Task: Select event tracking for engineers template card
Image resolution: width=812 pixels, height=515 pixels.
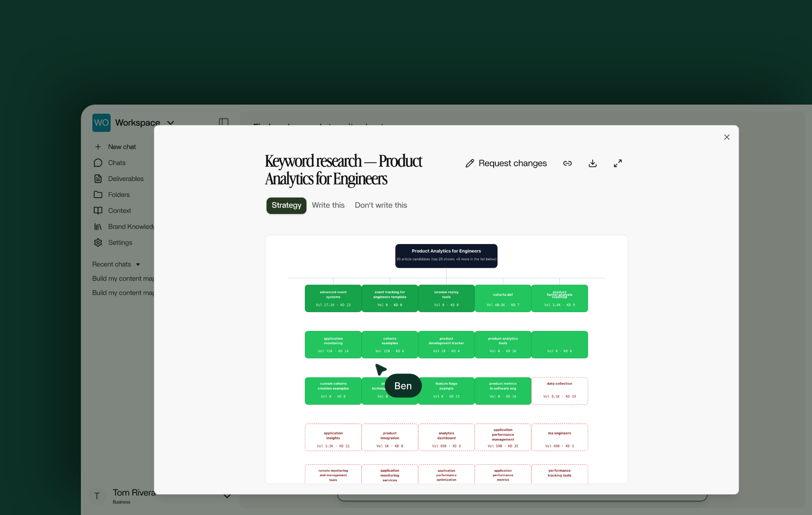Action: point(390,298)
